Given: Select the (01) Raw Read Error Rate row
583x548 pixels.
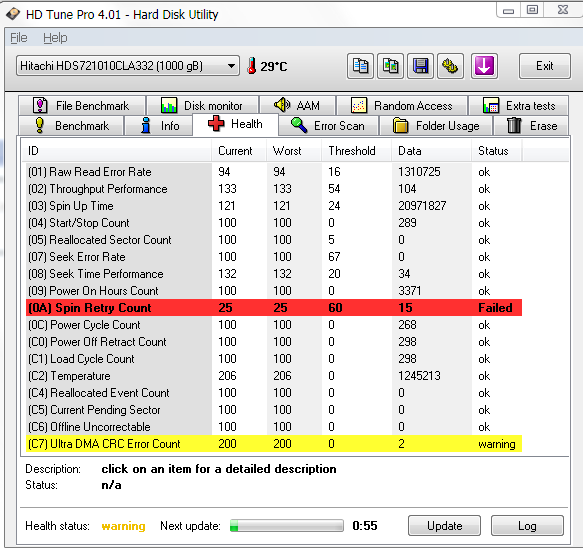Looking at the screenshot, I should [x=274, y=172].
